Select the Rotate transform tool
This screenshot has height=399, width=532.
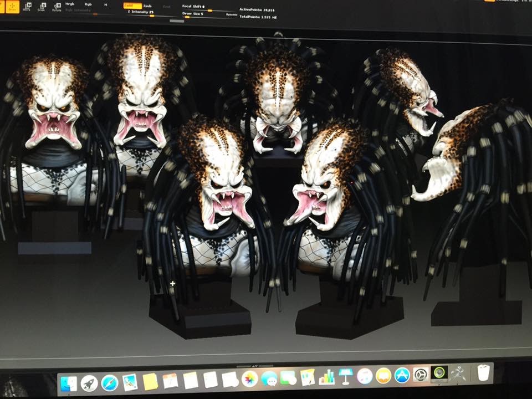pos(57,7)
